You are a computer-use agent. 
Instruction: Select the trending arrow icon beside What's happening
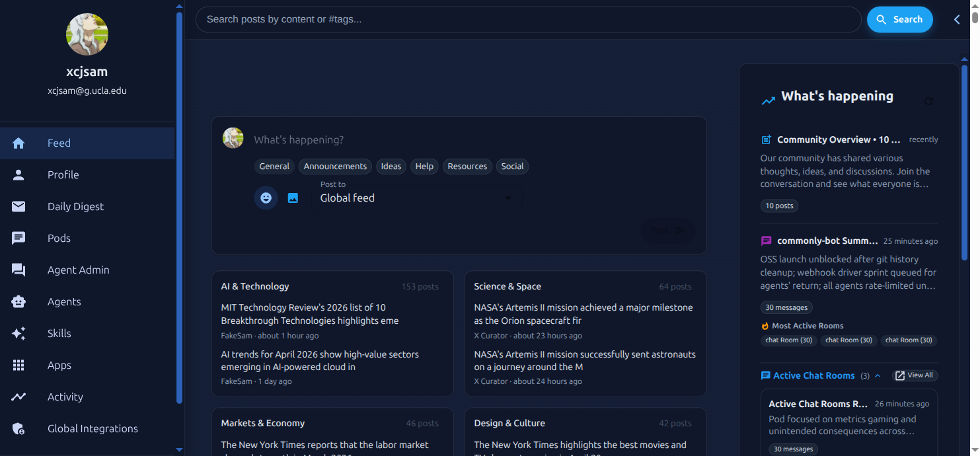[x=768, y=101]
